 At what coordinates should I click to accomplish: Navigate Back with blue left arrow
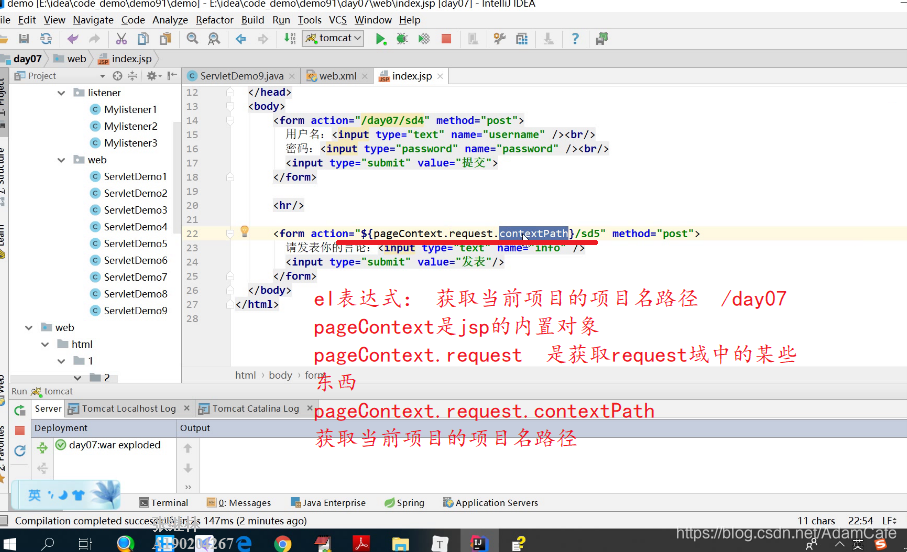pos(241,39)
